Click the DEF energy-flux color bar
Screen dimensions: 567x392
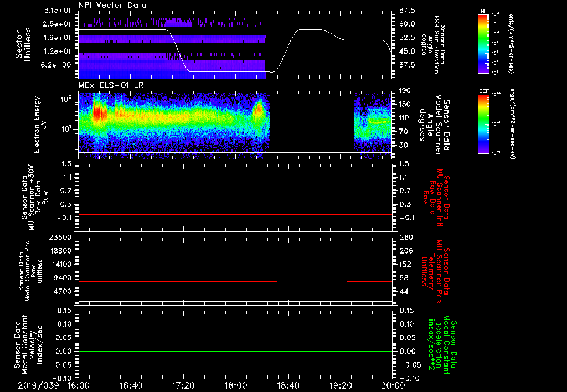[483, 123]
